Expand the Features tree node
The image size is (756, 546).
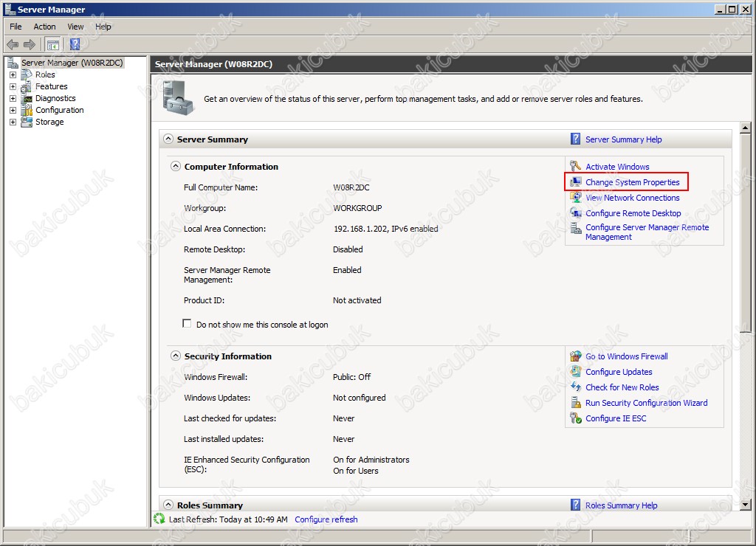click(13, 87)
